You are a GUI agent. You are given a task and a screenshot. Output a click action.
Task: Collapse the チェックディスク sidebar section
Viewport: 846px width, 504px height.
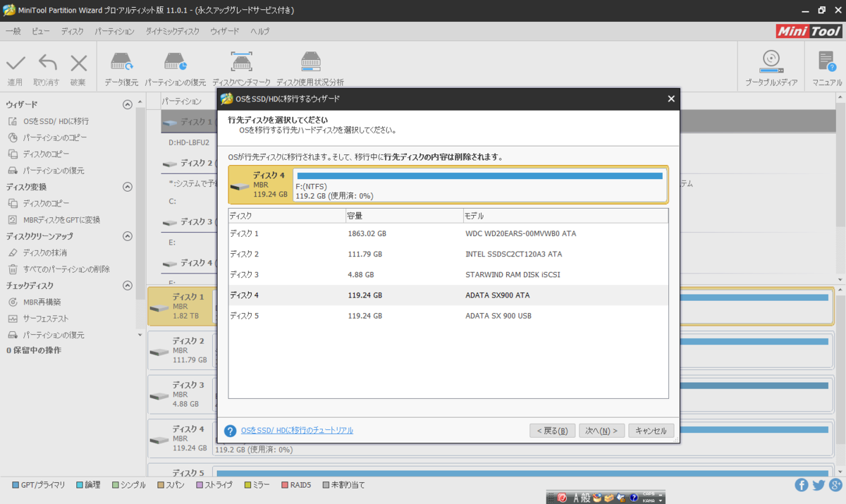pyautogui.click(x=128, y=285)
